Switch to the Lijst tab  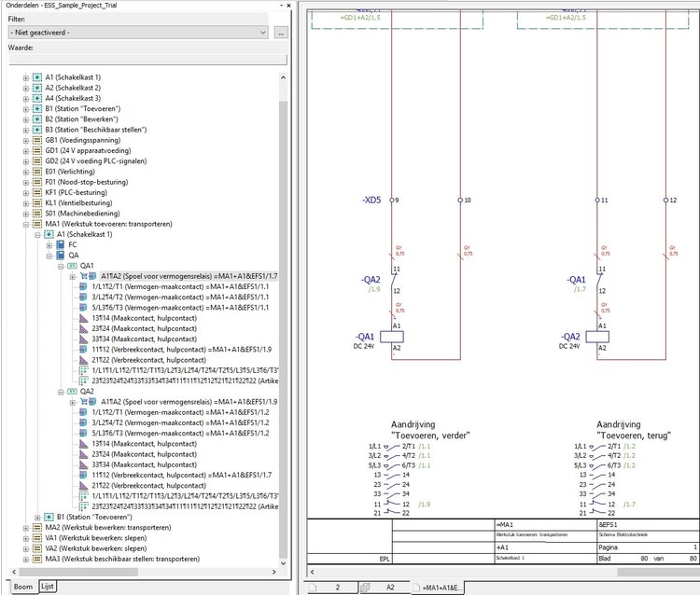point(48,586)
